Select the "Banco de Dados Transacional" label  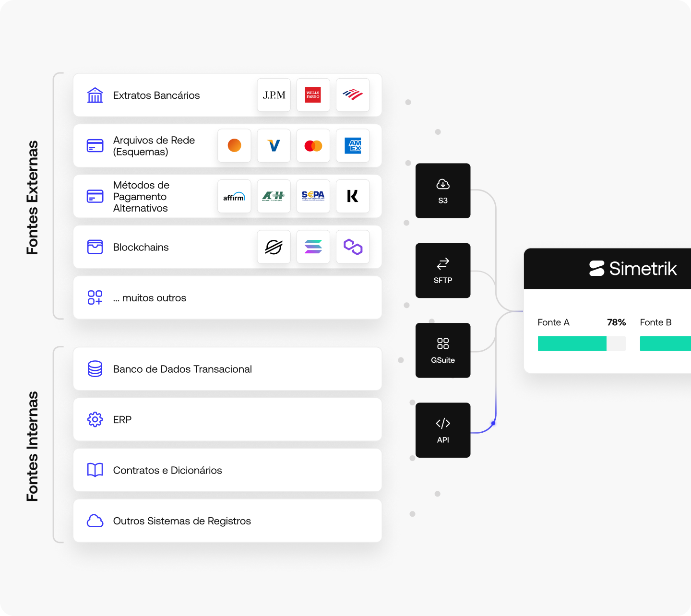click(x=182, y=369)
